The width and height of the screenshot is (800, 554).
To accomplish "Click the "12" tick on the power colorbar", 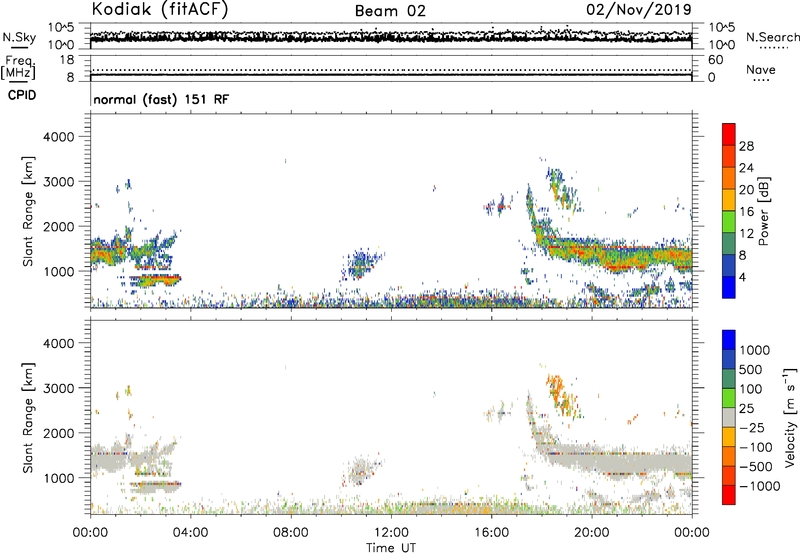I will point(746,234).
